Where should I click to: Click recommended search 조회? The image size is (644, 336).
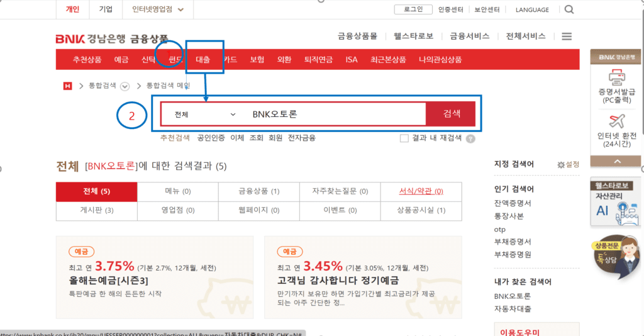coord(257,138)
